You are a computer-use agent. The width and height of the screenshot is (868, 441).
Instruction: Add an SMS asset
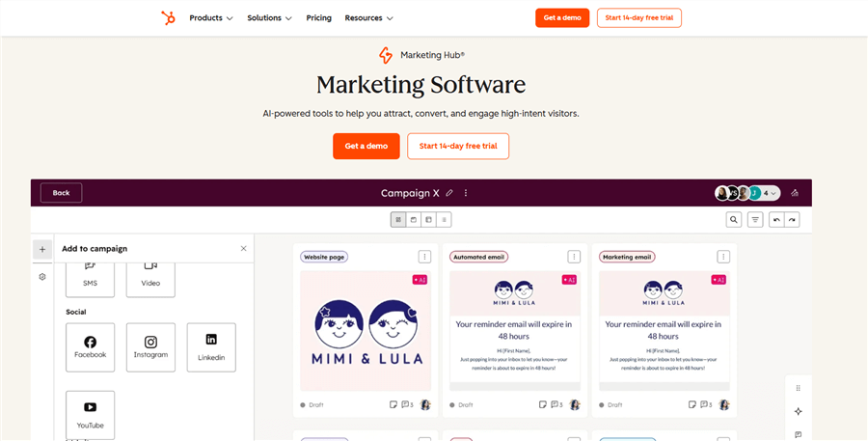coord(91,280)
